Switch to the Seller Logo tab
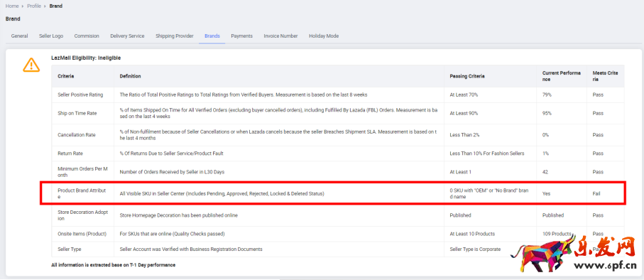 pos(51,36)
